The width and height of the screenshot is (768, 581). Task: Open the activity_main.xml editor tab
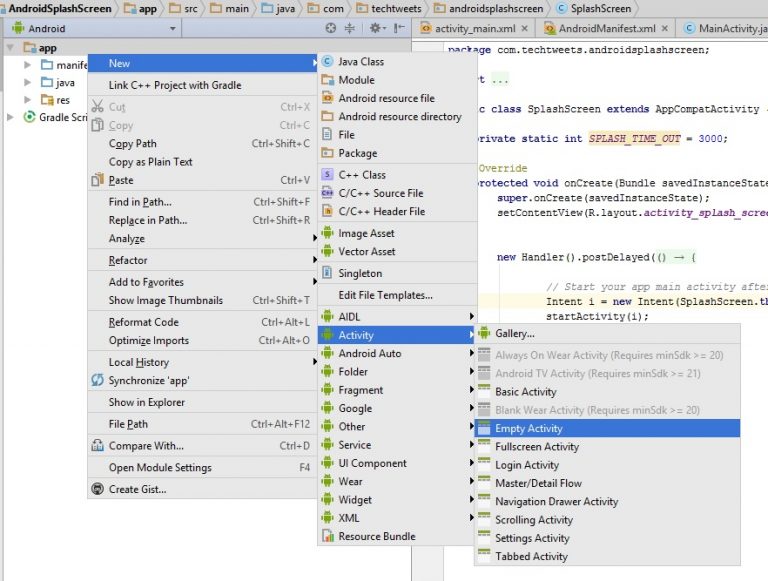click(476, 29)
